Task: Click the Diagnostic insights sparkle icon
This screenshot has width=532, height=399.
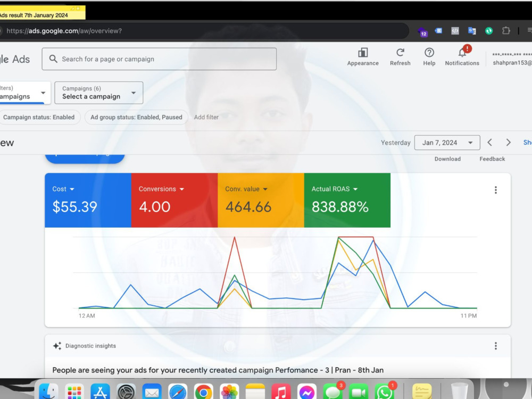Action: coord(57,346)
